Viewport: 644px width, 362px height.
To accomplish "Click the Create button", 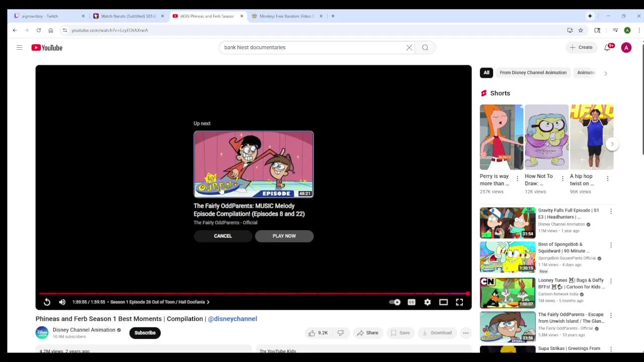I will click(581, 47).
